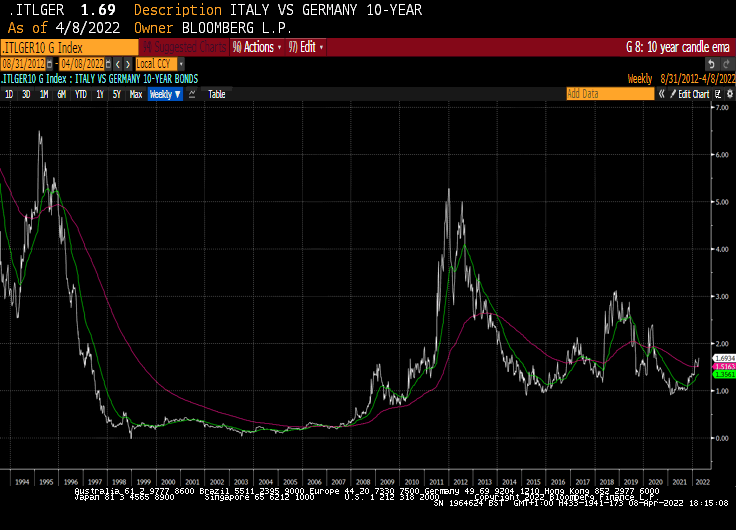Shift date range forward with right arrow
Viewport: 736px width, 530px height.
[128, 64]
